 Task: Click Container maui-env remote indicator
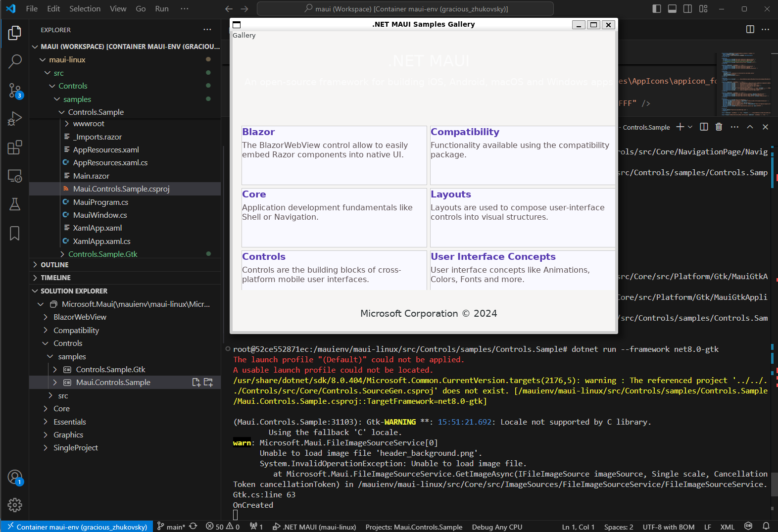point(77,527)
